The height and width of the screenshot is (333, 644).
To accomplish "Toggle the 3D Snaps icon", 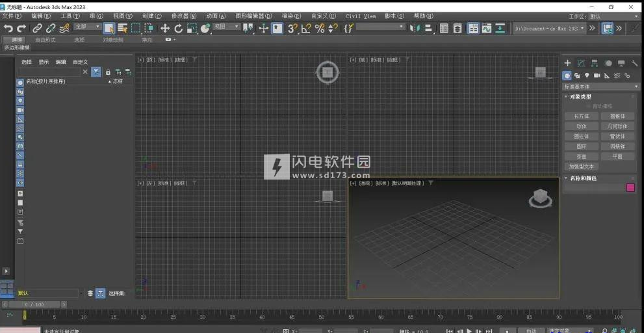I will click(292, 28).
